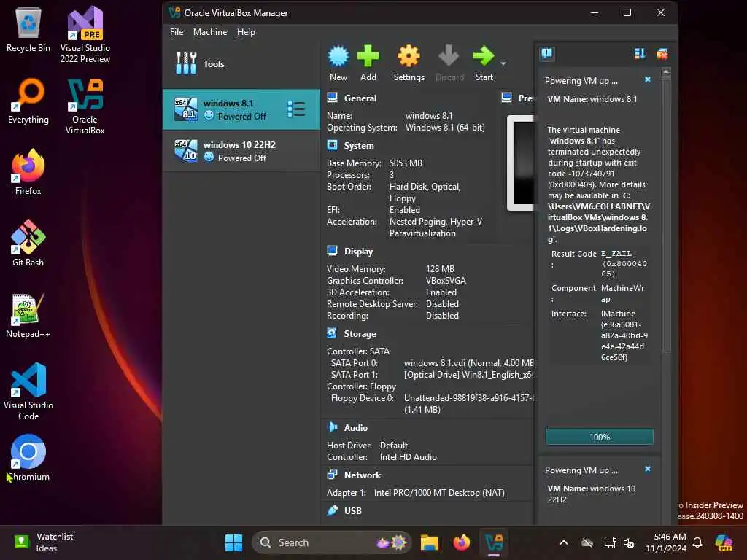The height and width of the screenshot is (560, 747).
Task: Click windows 8.1.vdi SATA Port 0 entry
Action: [x=469, y=363]
